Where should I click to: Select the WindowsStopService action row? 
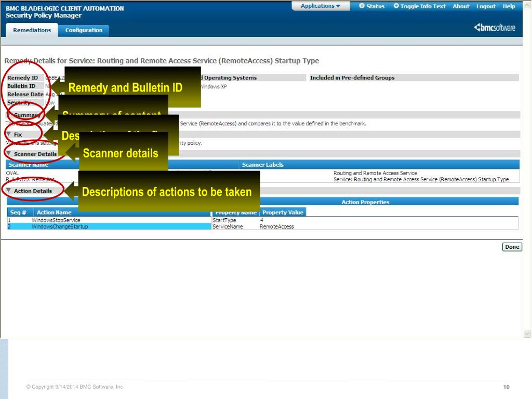(109, 220)
